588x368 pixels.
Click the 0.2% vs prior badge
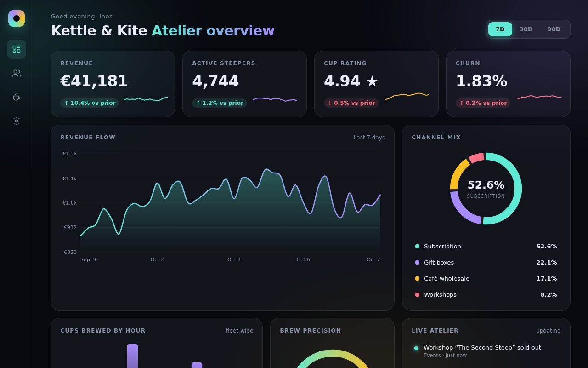click(x=483, y=103)
